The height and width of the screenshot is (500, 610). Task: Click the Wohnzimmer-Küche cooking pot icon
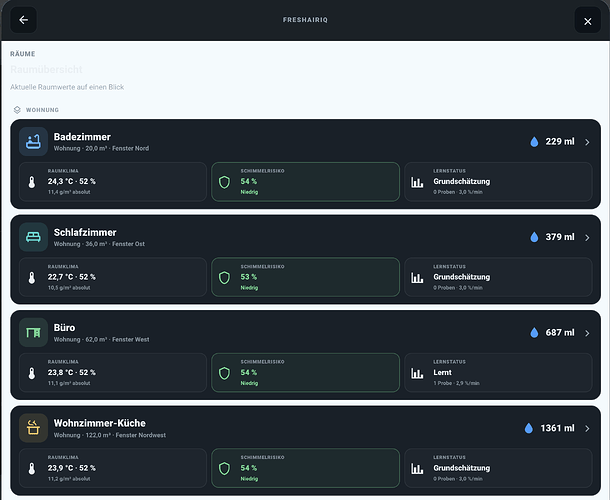pyautogui.click(x=33, y=428)
